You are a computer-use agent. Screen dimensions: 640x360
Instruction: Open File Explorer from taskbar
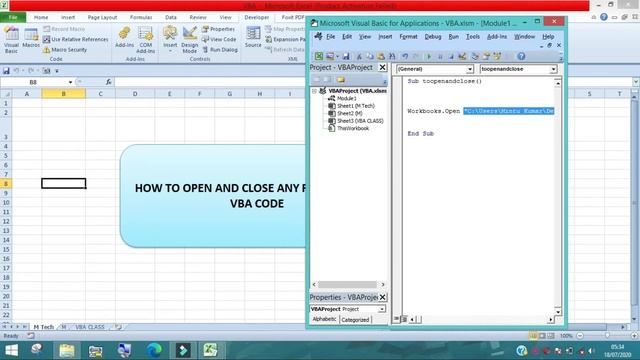[67, 350]
